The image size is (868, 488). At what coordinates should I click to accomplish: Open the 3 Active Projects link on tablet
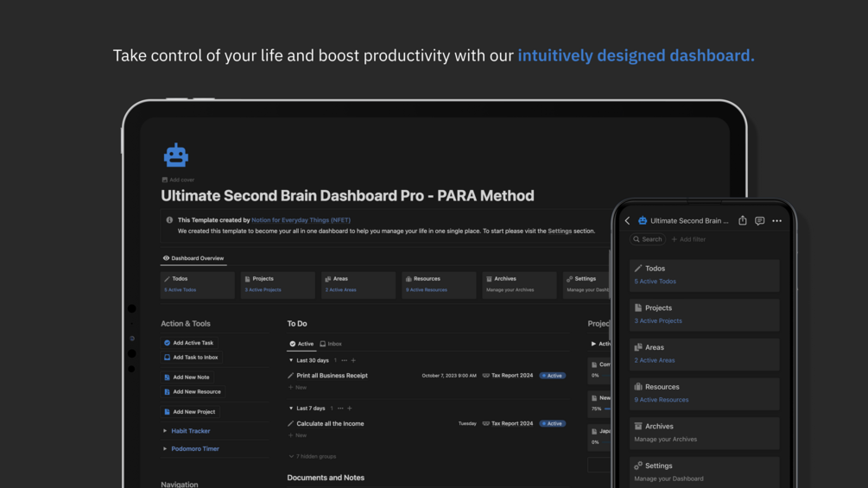pos(263,290)
